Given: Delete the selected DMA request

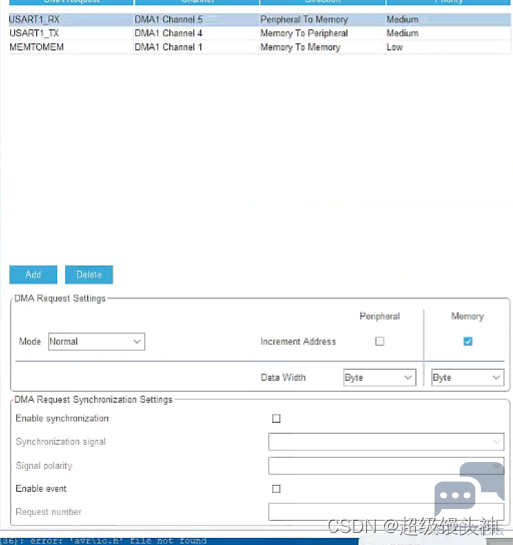Looking at the screenshot, I should coord(89,275).
